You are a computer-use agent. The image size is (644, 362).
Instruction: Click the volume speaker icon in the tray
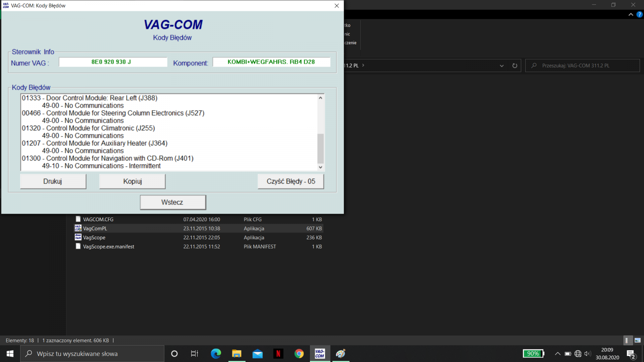pyautogui.click(x=588, y=354)
